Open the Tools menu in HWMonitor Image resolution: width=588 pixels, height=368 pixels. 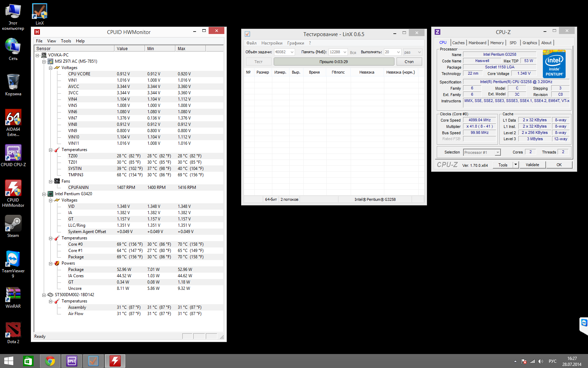pos(66,41)
